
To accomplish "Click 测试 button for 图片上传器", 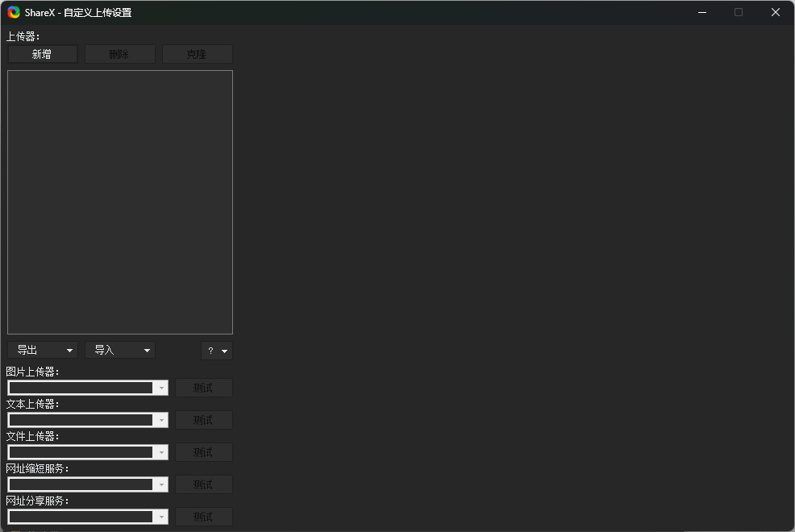I will 204,388.
